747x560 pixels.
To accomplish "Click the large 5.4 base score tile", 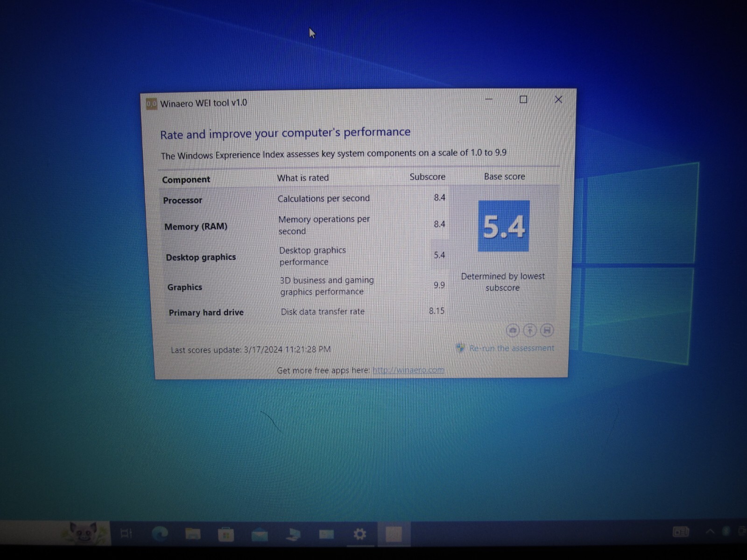I will [504, 226].
